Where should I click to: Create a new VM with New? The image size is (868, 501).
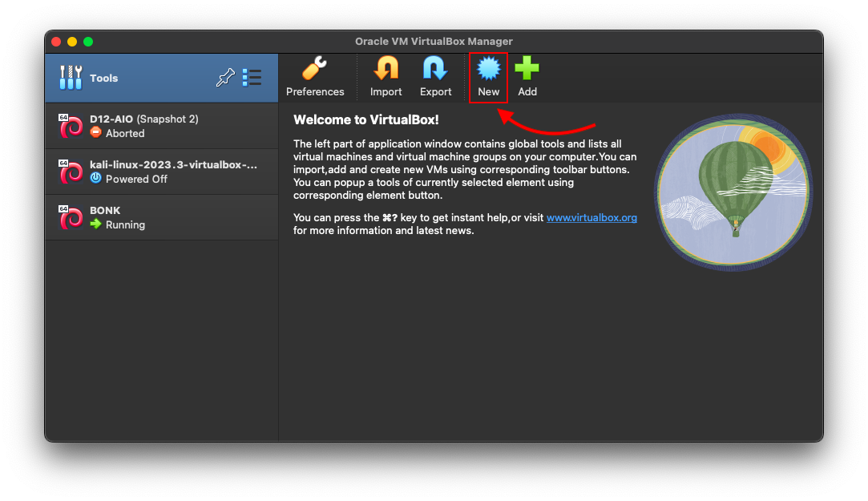pos(488,78)
